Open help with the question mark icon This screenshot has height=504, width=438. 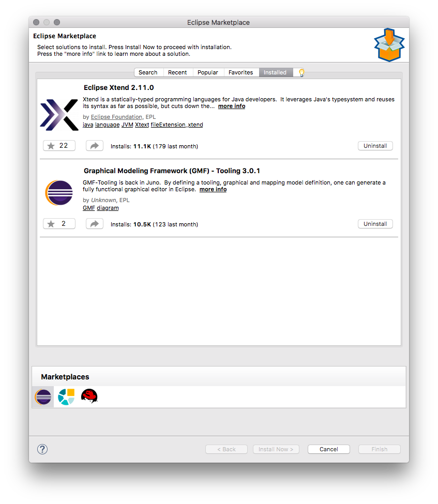[x=42, y=449]
